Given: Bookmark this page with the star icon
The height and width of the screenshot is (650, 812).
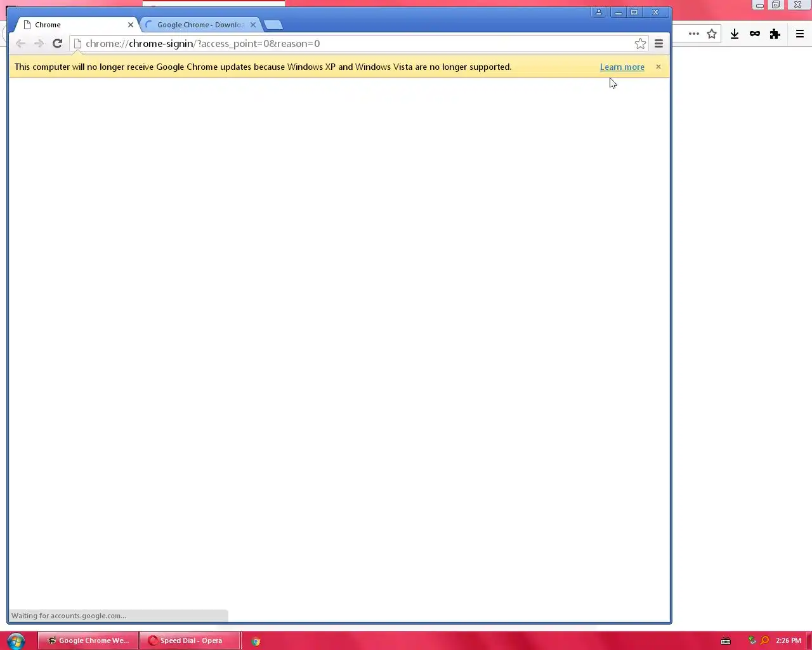Looking at the screenshot, I should tap(640, 43).
